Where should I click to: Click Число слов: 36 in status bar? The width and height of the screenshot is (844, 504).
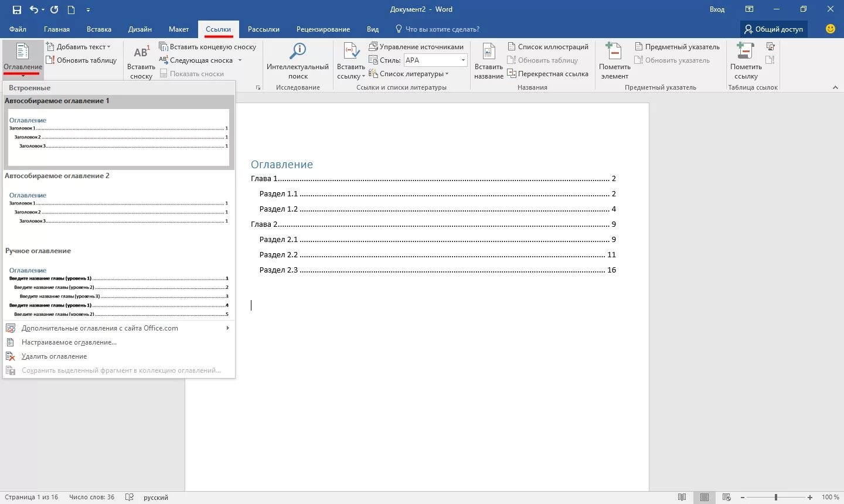[91, 497]
